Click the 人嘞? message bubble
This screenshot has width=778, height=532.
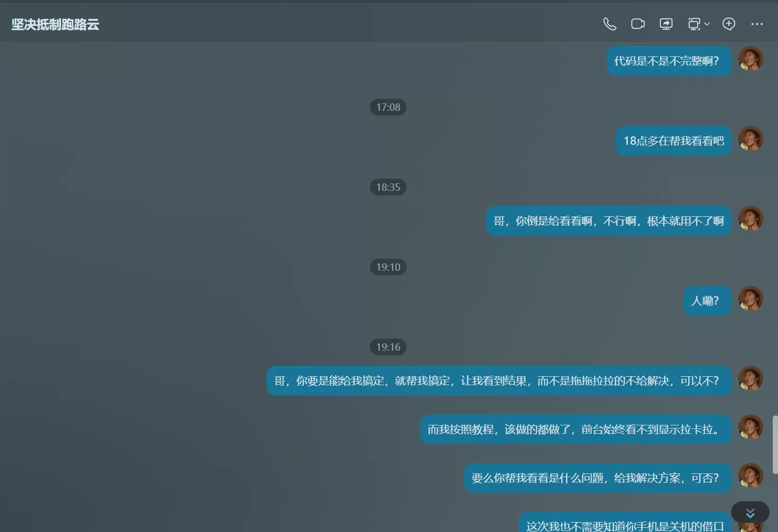(707, 301)
